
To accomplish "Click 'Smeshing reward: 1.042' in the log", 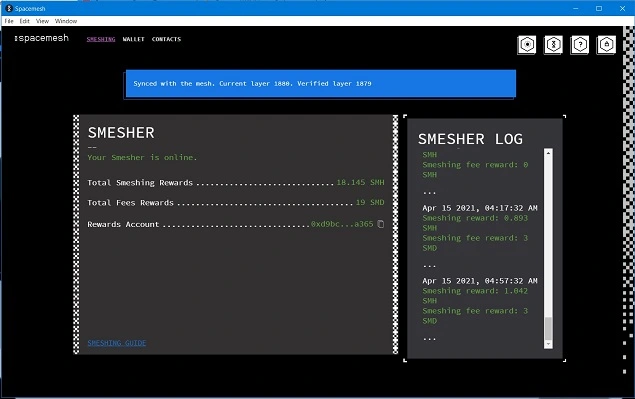I will [475, 291].
